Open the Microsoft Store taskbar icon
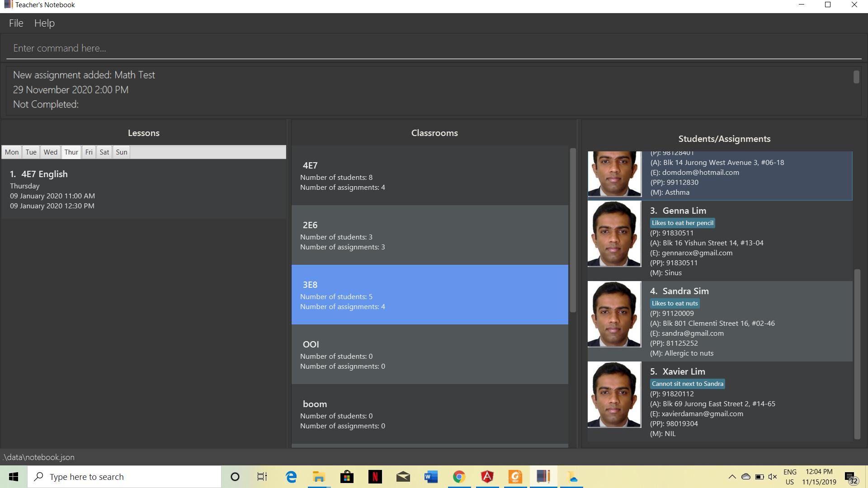 [x=347, y=477]
